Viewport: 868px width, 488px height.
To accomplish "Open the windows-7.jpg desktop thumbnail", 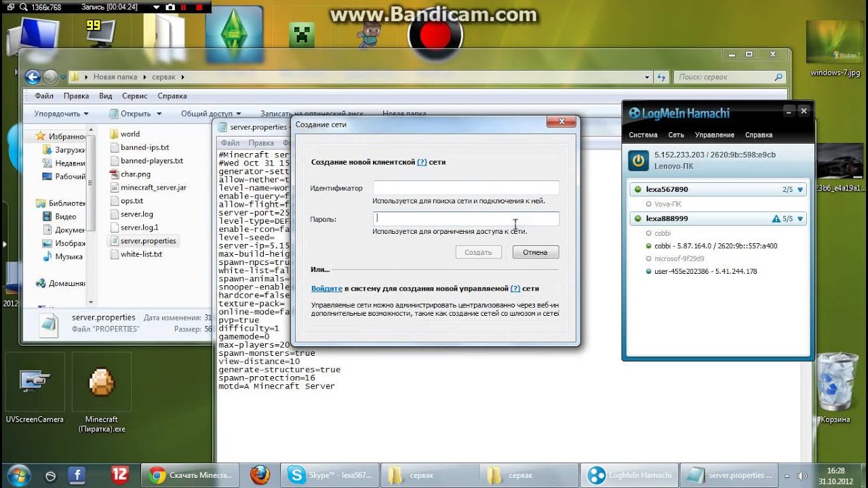I will tap(835, 49).
